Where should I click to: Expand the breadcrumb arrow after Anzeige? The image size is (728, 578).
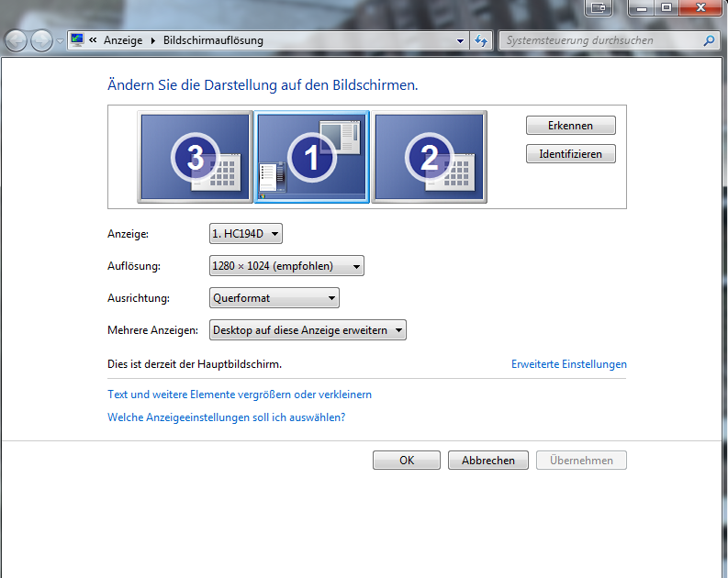point(152,40)
